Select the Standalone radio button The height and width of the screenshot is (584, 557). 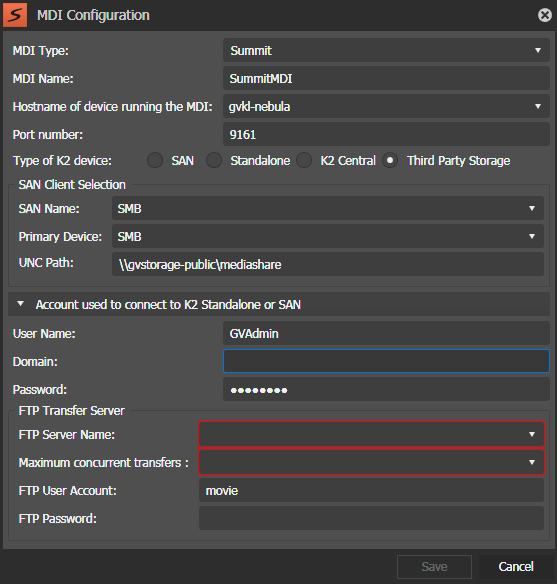[x=214, y=161]
